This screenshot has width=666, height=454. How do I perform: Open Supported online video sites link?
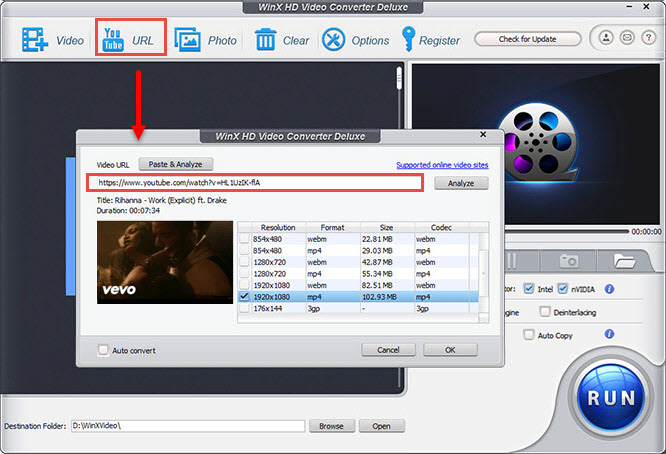click(x=442, y=165)
